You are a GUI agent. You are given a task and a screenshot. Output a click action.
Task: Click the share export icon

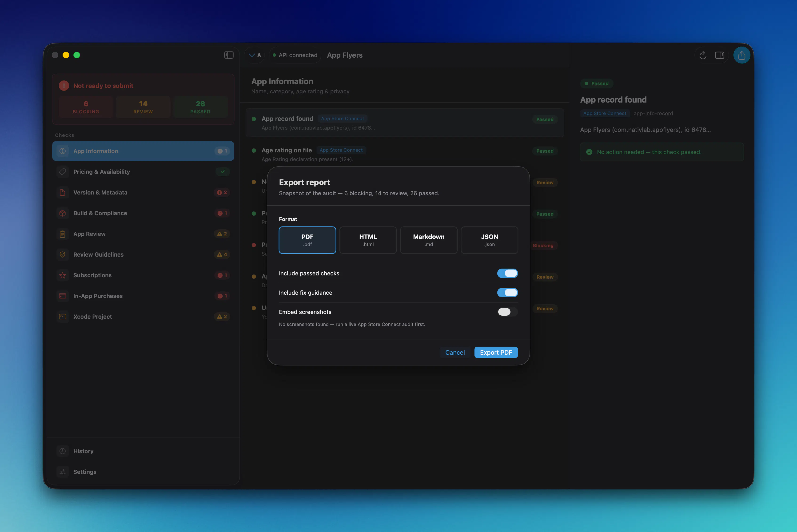(742, 55)
